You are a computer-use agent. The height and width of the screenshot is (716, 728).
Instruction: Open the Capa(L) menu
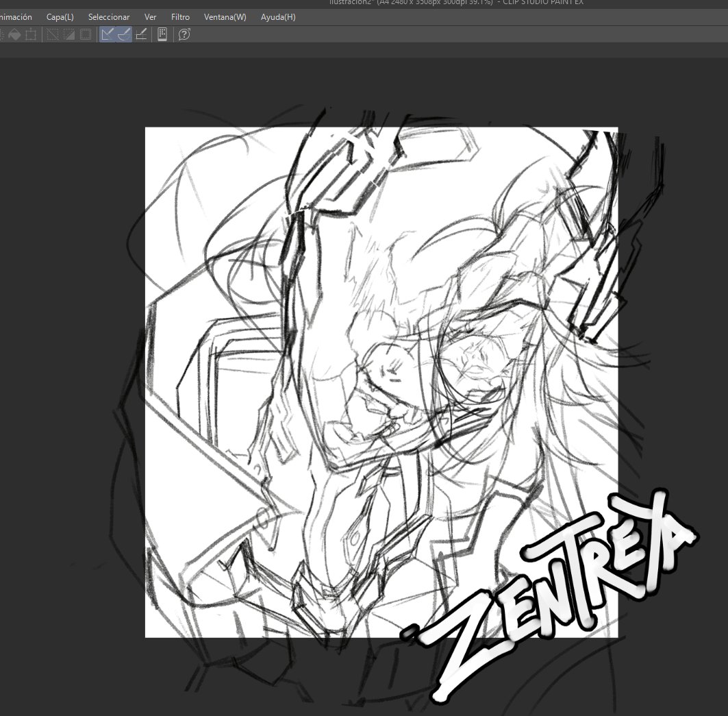(x=60, y=17)
